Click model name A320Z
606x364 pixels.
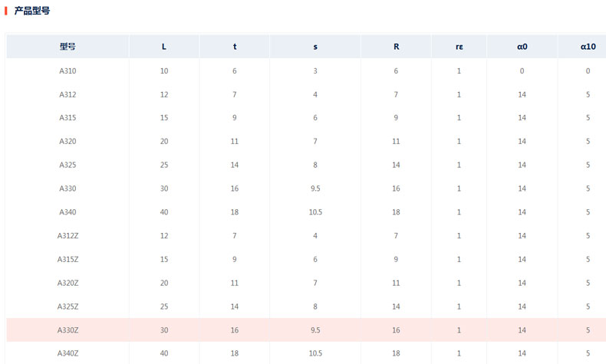(x=68, y=283)
